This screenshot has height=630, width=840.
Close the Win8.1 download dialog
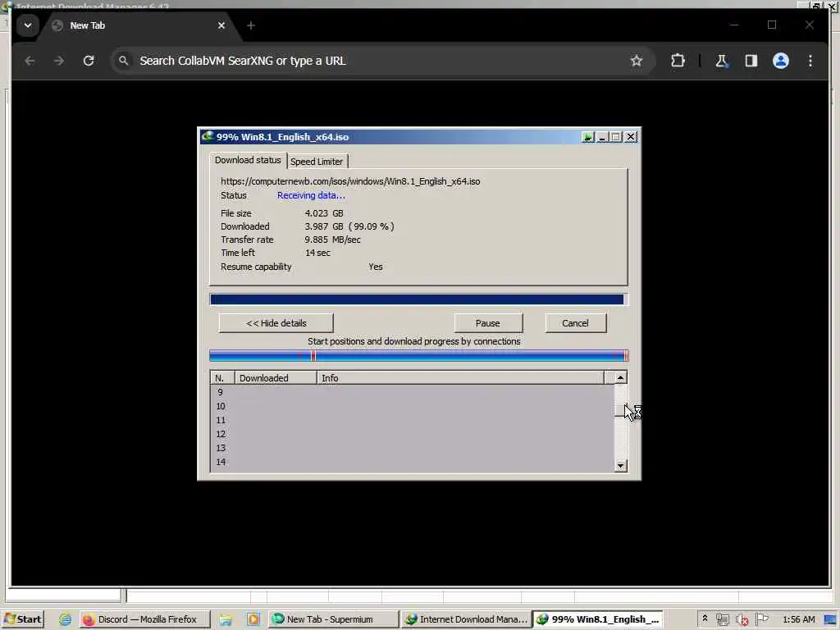[631, 137]
